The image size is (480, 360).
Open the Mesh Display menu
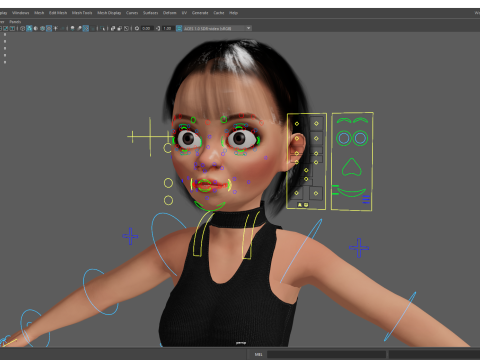coord(109,13)
